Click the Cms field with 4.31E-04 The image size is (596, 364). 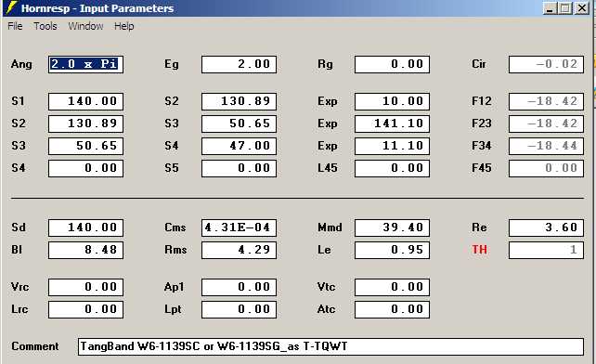point(239,227)
